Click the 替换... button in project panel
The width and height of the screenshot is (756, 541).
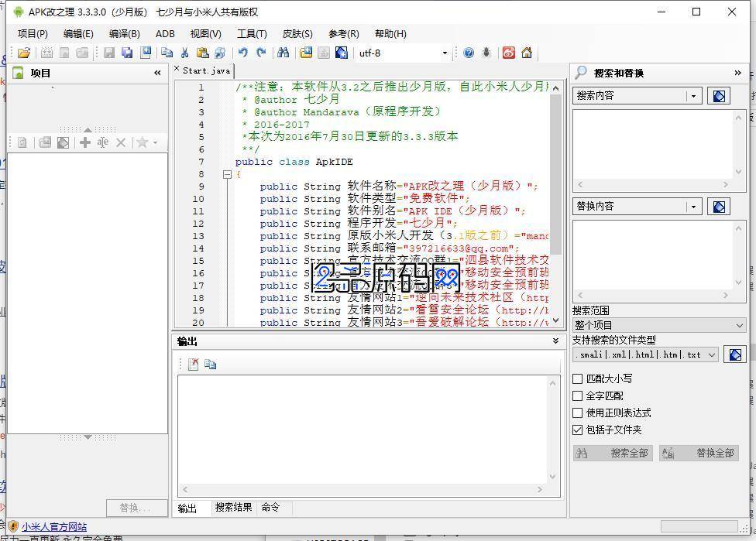tap(136, 508)
